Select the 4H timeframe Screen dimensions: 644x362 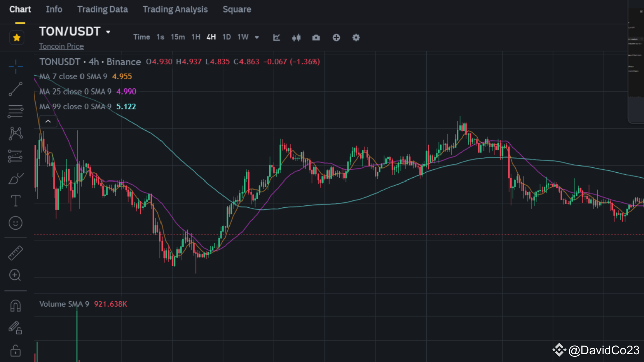point(211,37)
